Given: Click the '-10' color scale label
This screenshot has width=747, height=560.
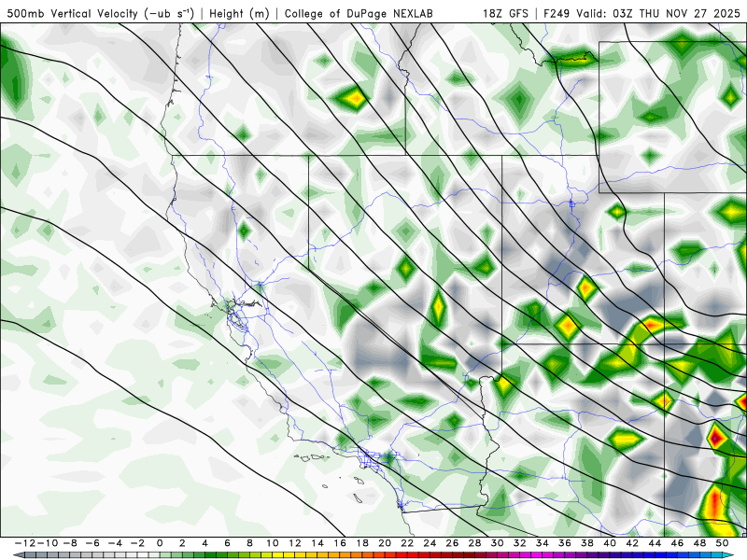Looking at the screenshot, I should (x=48, y=543).
